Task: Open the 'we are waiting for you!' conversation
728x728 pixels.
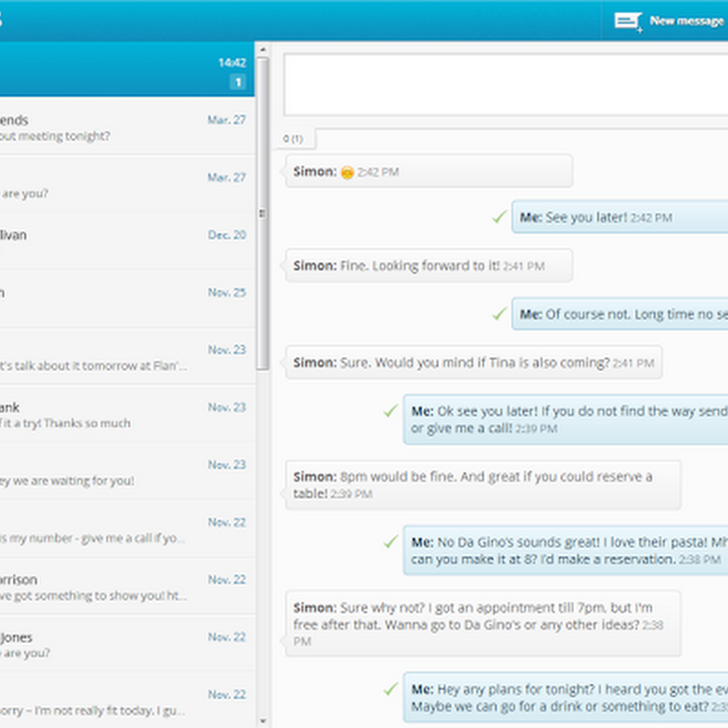Action: coord(127,472)
